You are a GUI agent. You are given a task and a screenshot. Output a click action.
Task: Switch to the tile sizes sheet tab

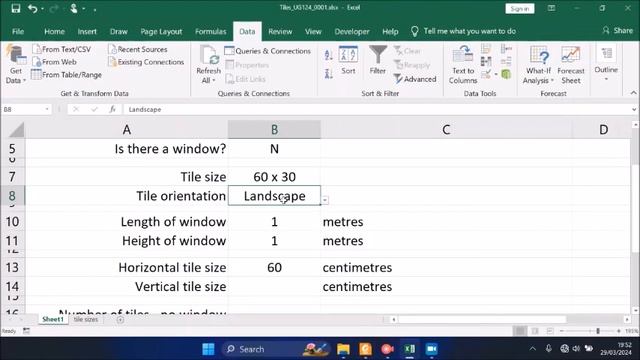(86, 320)
